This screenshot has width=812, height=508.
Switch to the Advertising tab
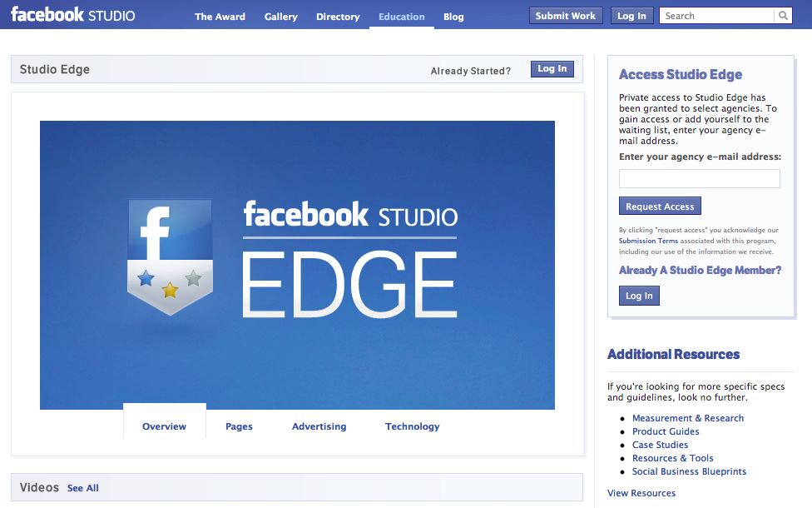coord(319,426)
